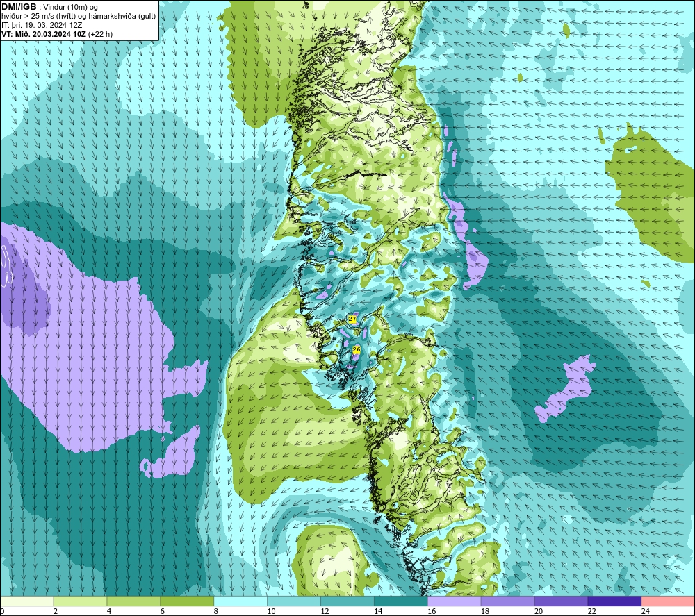
Task: Click the yellow gust label 26
Action: (x=357, y=350)
